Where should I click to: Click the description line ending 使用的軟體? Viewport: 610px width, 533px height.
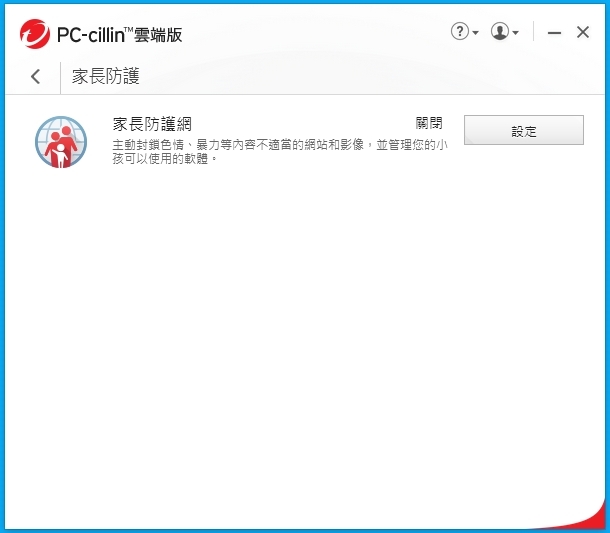pyautogui.click(x=165, y=159)
